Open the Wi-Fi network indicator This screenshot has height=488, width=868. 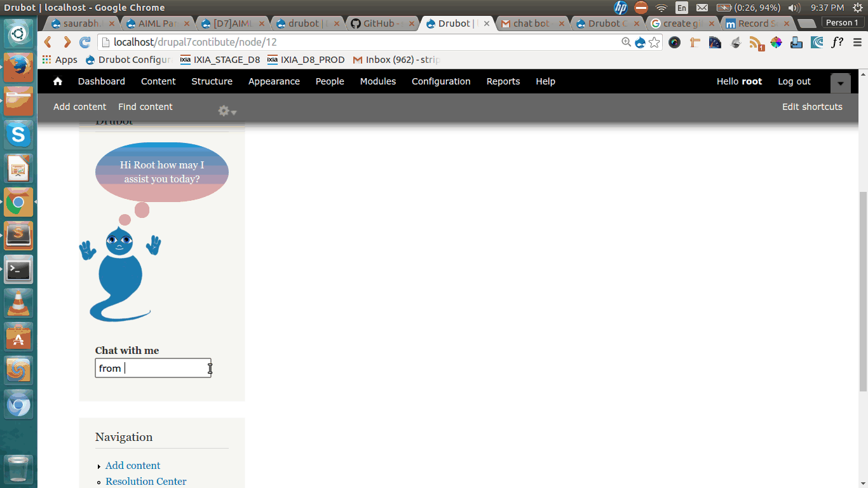point(661,8)
